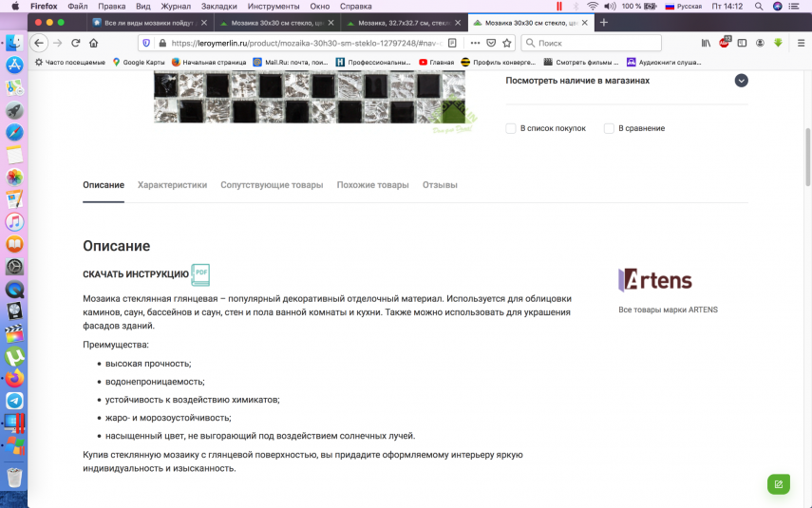This screenshot has width=812, height=508.
Task: Open the Закладки menu
Action: click(219, 7)
